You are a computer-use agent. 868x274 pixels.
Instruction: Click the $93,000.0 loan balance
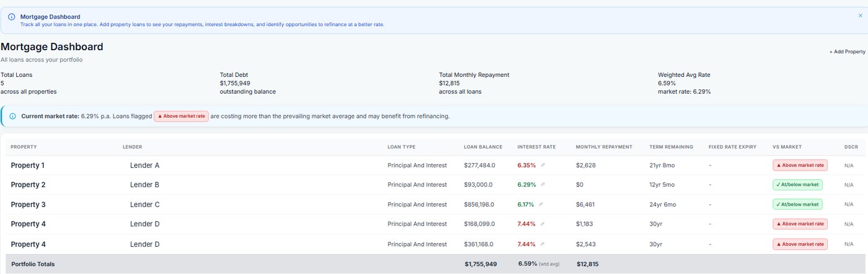click(479, 185)
